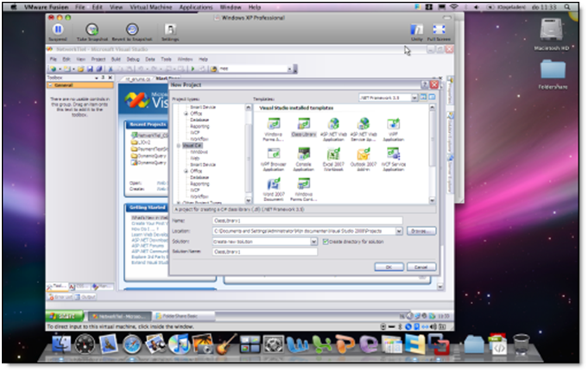Screen dimensions: 588x372
Task: Choose the ASP.NET Web Application template
Action: 333,129
